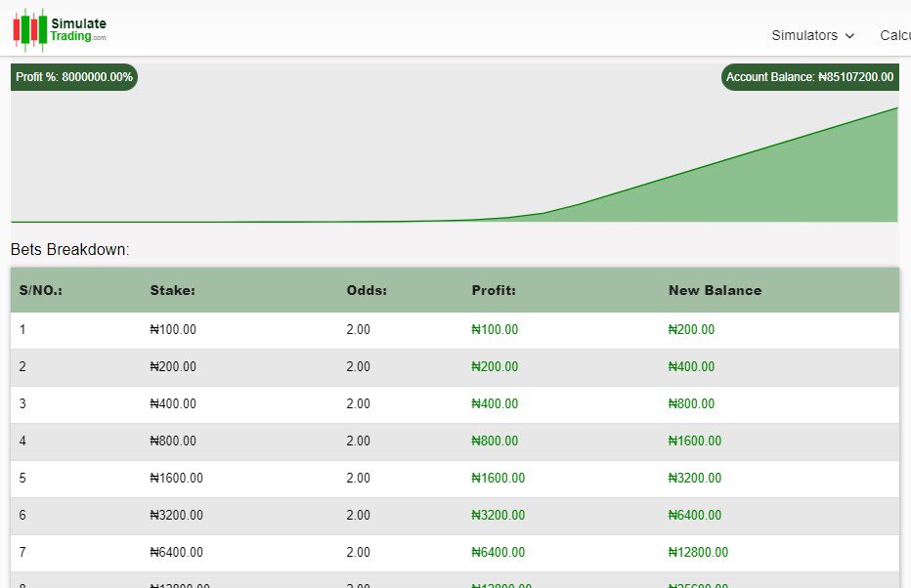
Task: Click the Account Balance ₦85107200.00 badge
Action: point(810,77)
